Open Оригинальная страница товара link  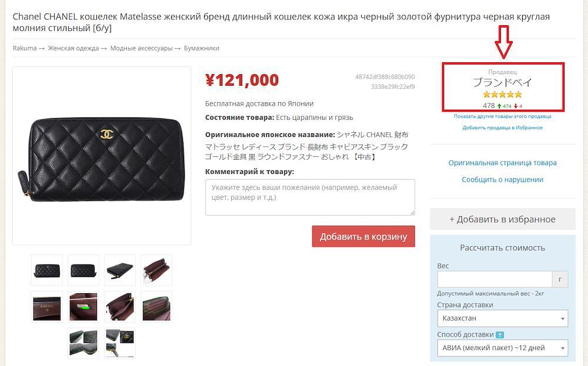click(x=503, y=163)
